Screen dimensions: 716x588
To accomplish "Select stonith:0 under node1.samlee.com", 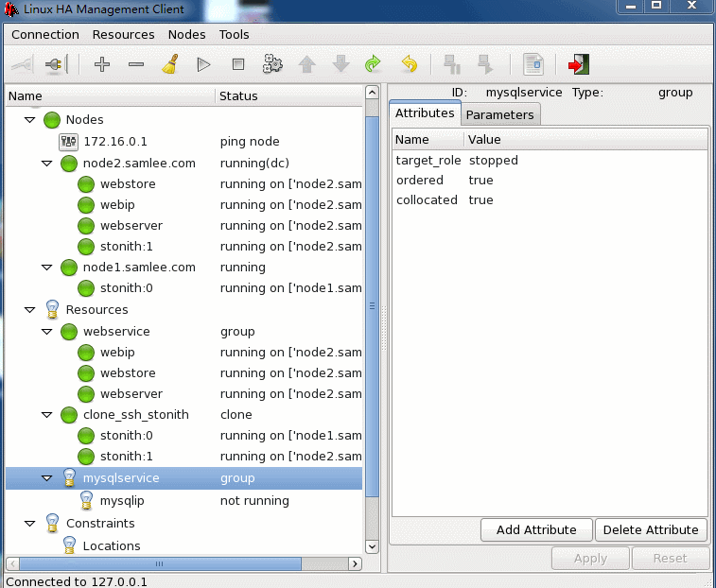I will (184, 288).
